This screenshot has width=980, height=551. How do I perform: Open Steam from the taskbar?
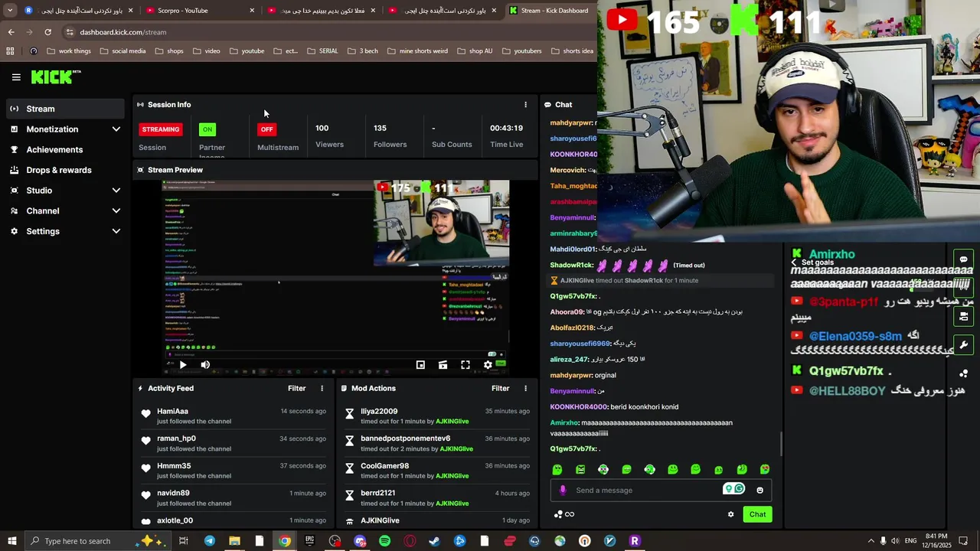[x=434, y=541]
